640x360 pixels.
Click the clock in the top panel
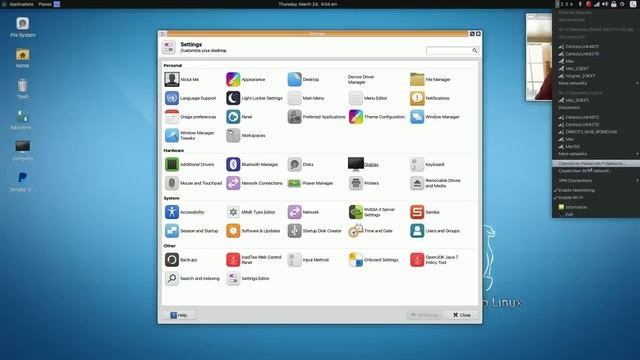[x=308, y=4]
